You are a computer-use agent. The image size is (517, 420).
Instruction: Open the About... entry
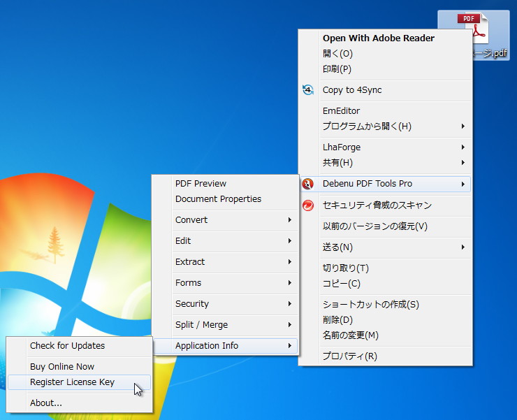[x=79, y=403]
